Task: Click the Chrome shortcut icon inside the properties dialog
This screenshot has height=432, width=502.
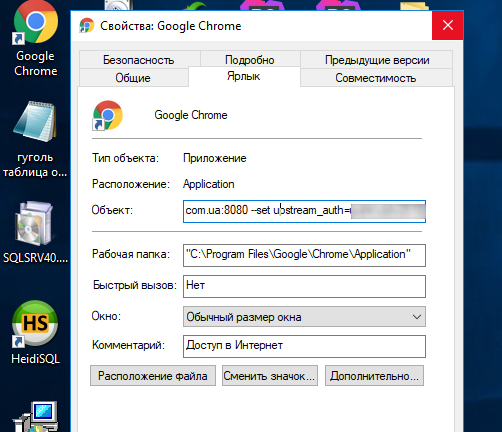Action: (107, 115)
